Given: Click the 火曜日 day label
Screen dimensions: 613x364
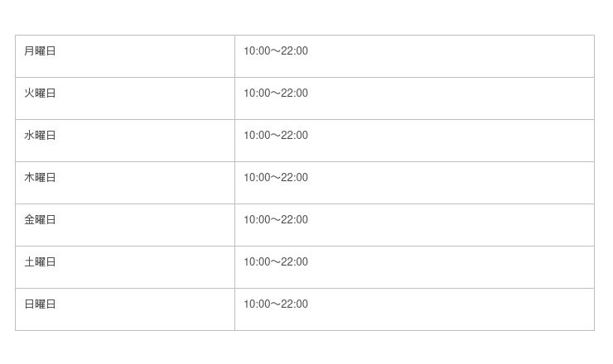Looking at the screenshot, I should coord(40,93).
